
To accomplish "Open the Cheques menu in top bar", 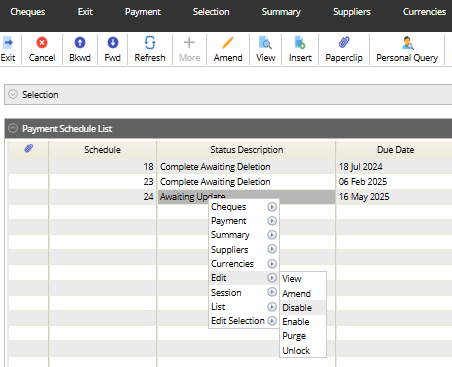I will tap(28, 12).
